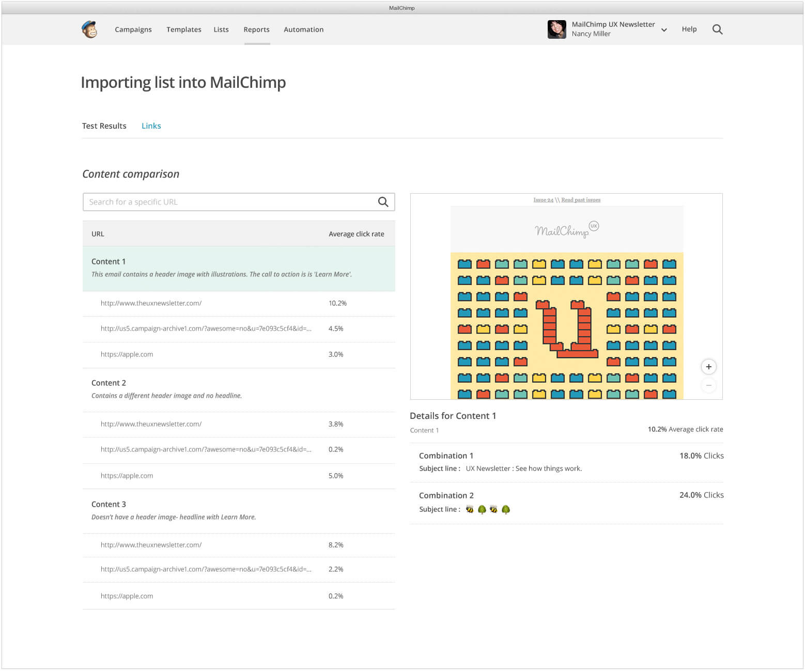805x672 pixels.
Task: Expand the account dropdown chevron
Action: click(x=664, y=30)
